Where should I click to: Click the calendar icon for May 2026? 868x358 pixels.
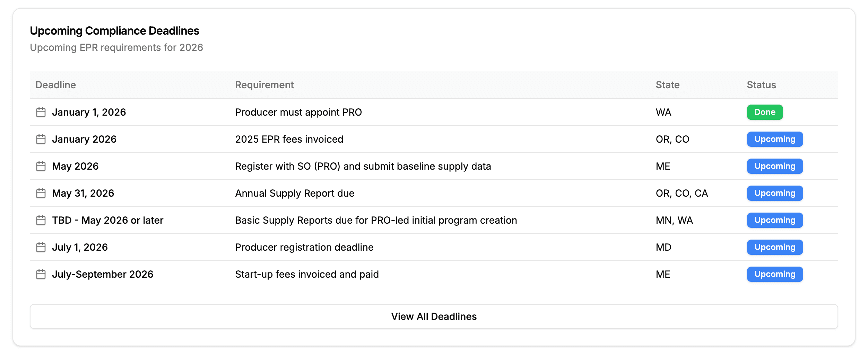pyautogui.click(x=41, y=166)
